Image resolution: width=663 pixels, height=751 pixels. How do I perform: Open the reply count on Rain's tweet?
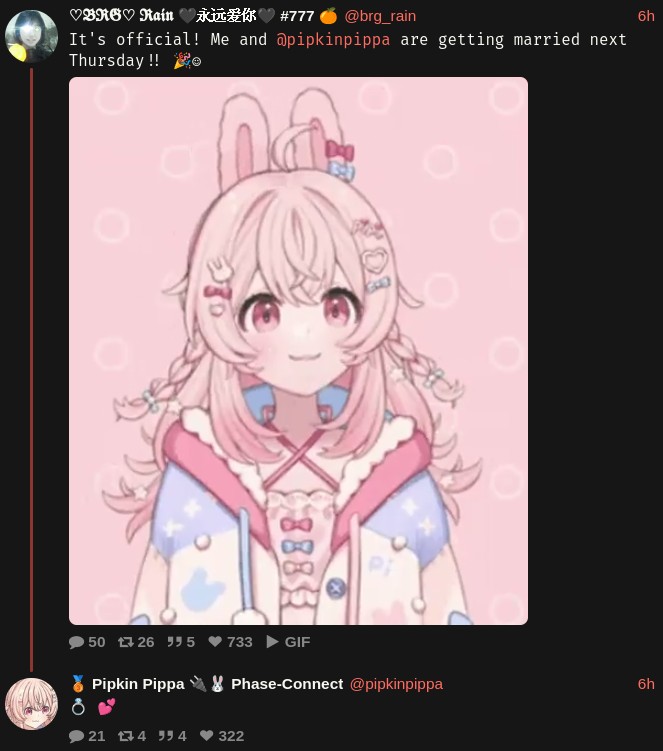87,642
